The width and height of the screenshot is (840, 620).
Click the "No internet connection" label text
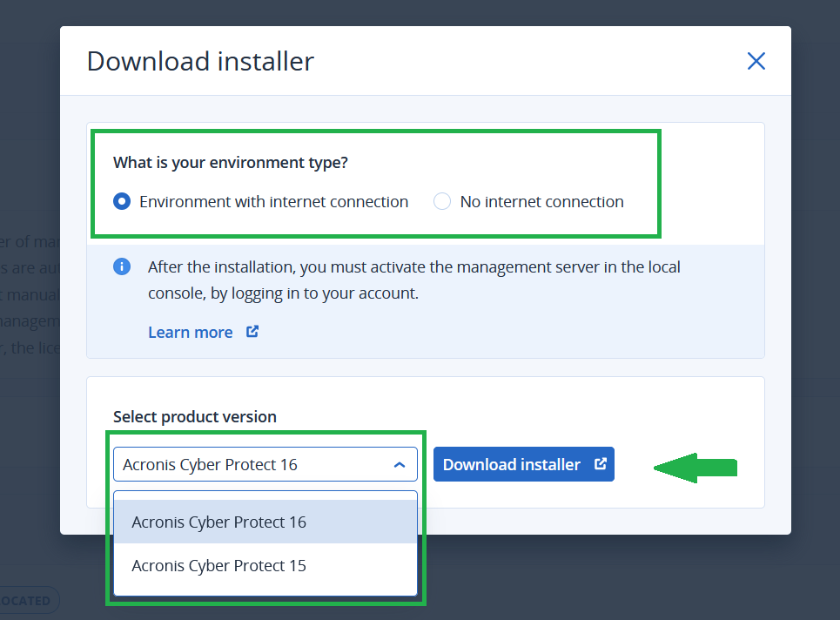point(541,202)
